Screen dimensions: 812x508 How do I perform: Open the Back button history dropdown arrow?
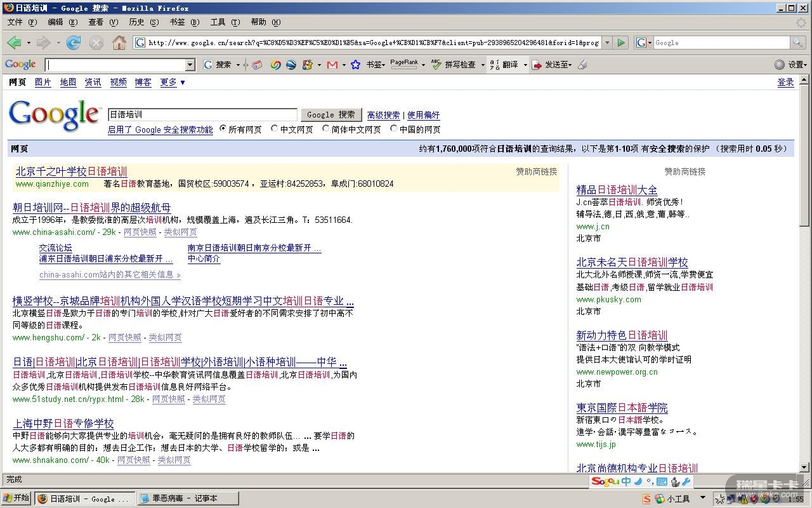pyautogui.click(x=28, y=43)
